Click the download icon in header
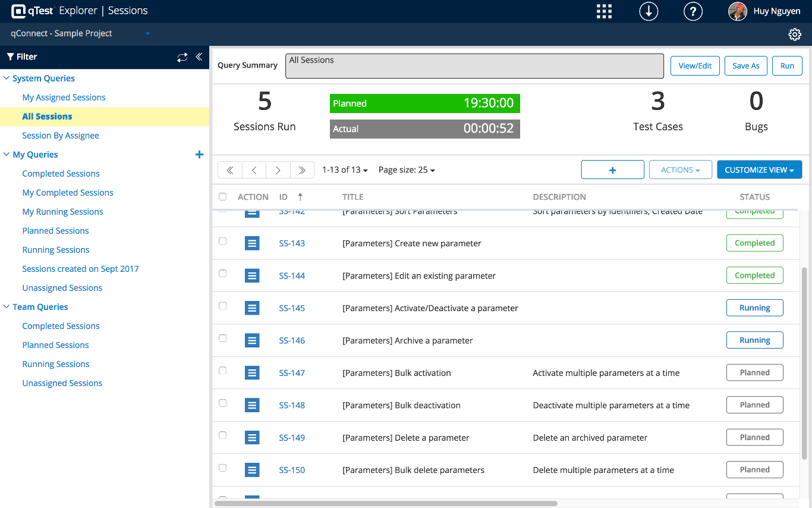The height and width of the screenshot is (508, 812). (649, 11)
